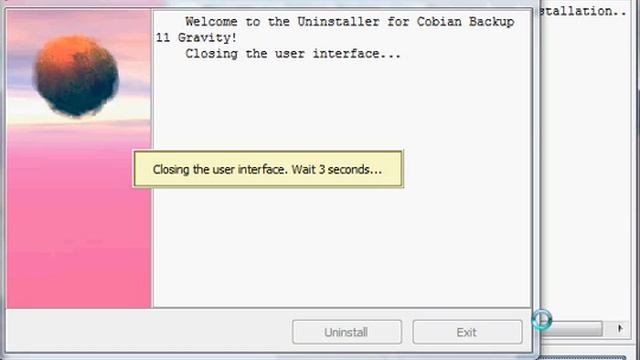The image size is (640, 360).
Task: Click the 'Cobian Backup' words in the log
Action: pos(465,21)
